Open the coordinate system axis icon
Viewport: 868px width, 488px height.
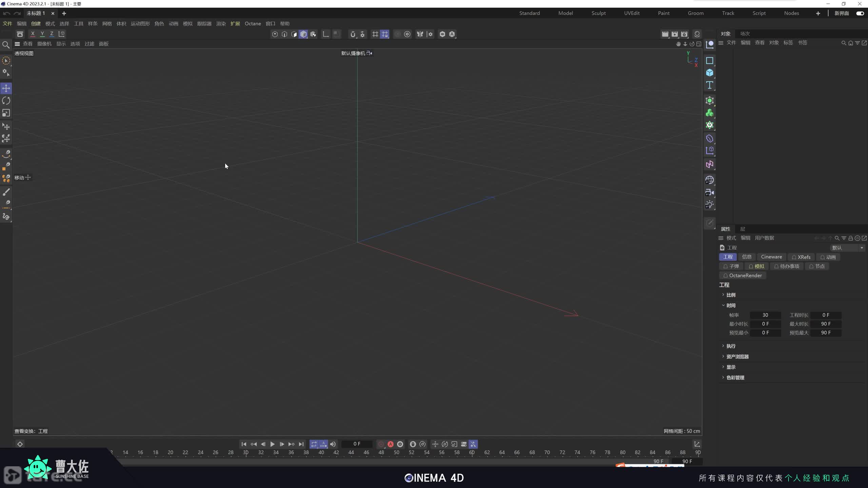325,34
